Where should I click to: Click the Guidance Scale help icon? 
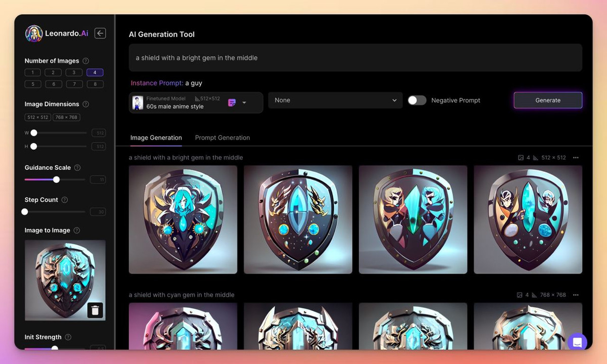(77, 168)
